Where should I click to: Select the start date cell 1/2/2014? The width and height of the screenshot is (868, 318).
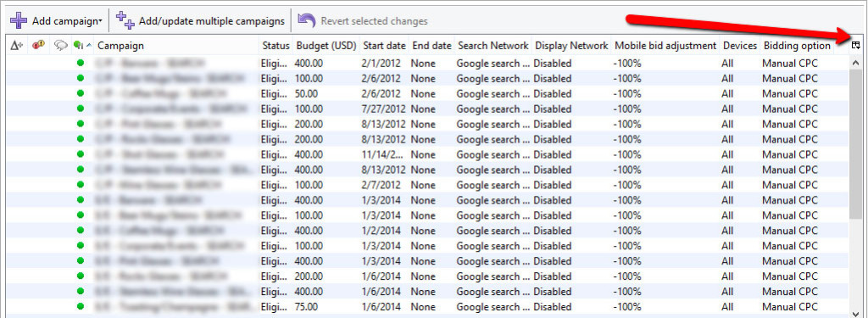380,231
